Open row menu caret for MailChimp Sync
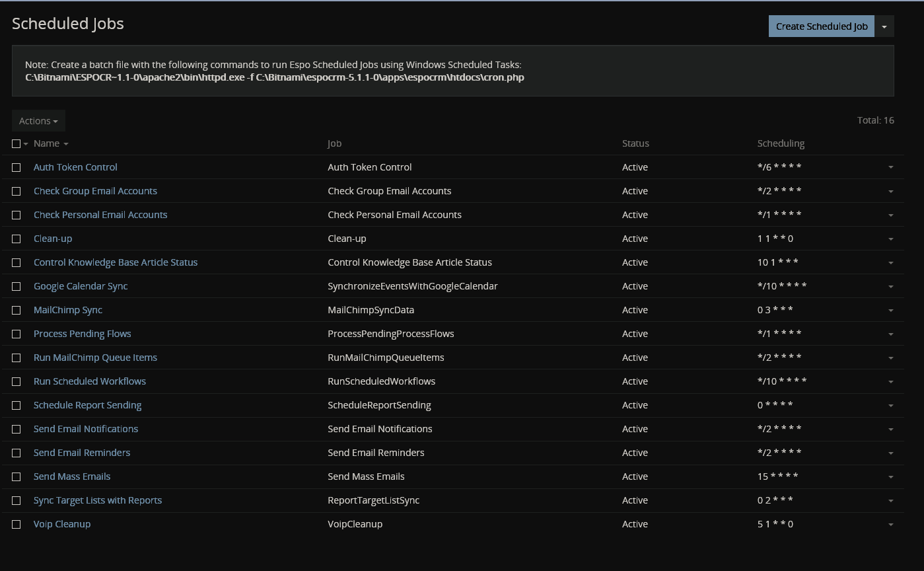924x571 pixels. (890, 311)
